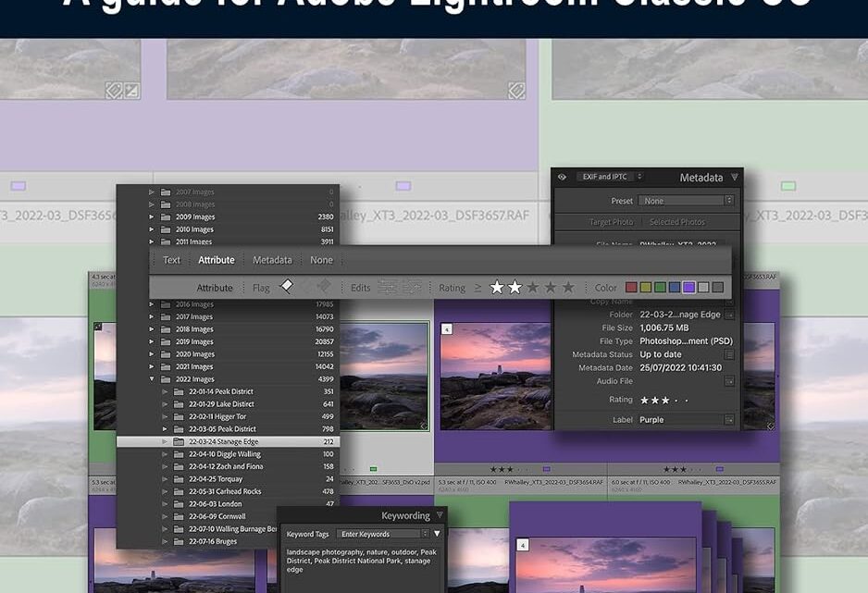The height and width of the screenshot is (593, 868).
Task: Click keyword badge on top left thumbnail
Action: click(x=114, y=90)
